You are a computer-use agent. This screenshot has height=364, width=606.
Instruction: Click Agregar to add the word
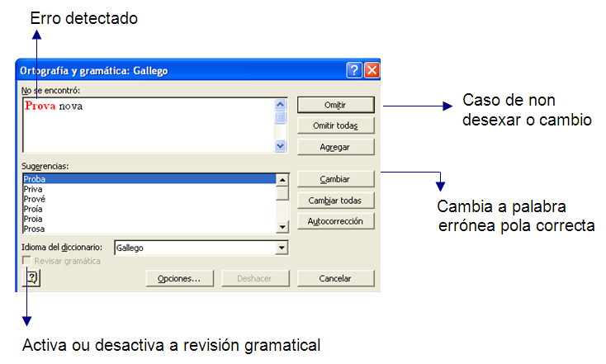335,146
